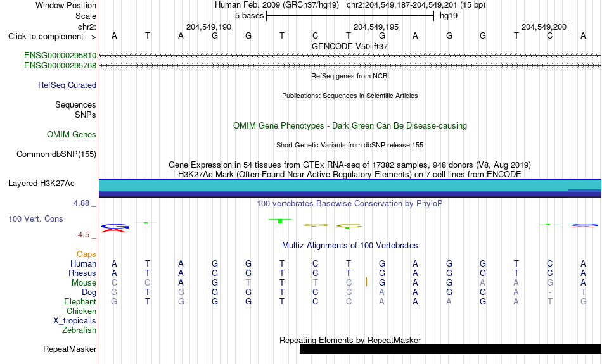Select the ENSG00000295768 gene label
The image size is (602, 364).
click(60, 66)
